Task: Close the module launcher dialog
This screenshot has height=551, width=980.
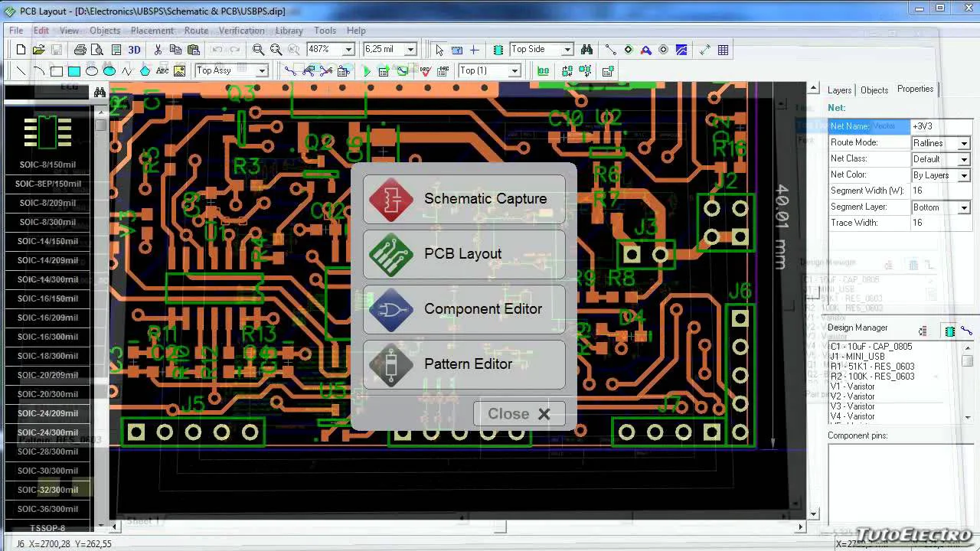Action: (x=519, y=414)
